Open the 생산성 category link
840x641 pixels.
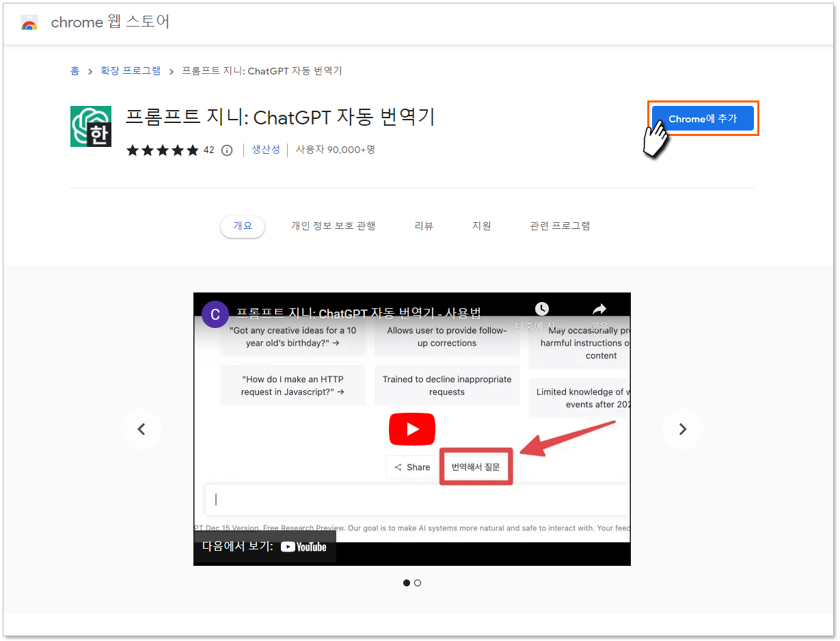coord(266,150)
